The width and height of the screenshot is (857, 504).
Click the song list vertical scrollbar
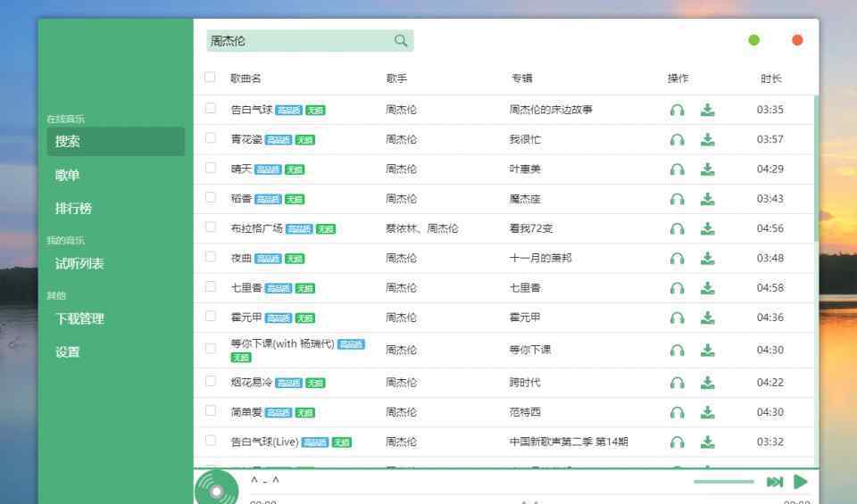click(x=817, y=169)
